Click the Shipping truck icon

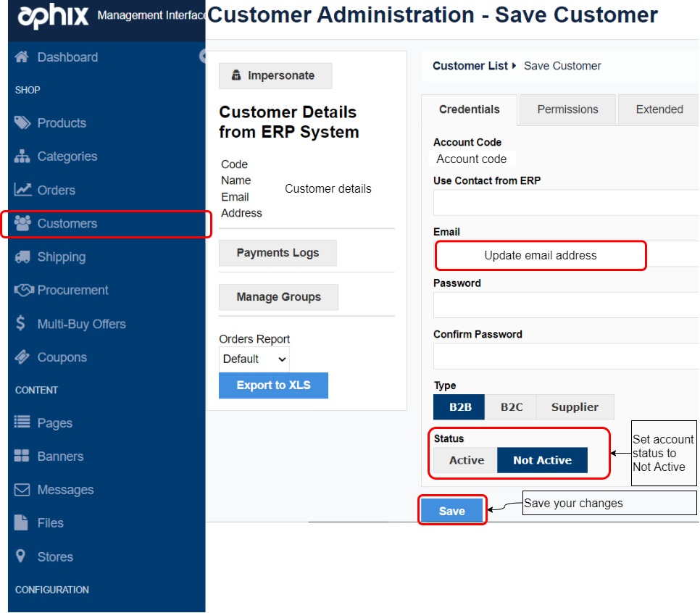coord(22,257)
